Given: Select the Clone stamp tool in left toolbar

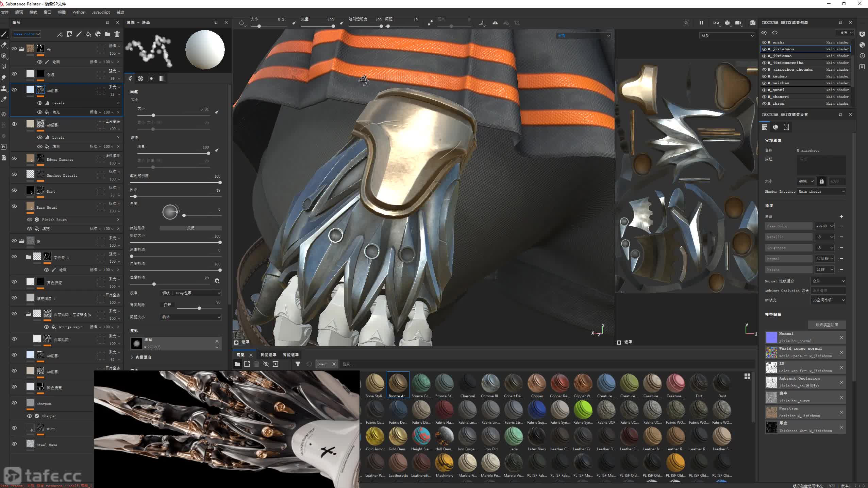Looking at the screenshot, I should tap(4, 88).
